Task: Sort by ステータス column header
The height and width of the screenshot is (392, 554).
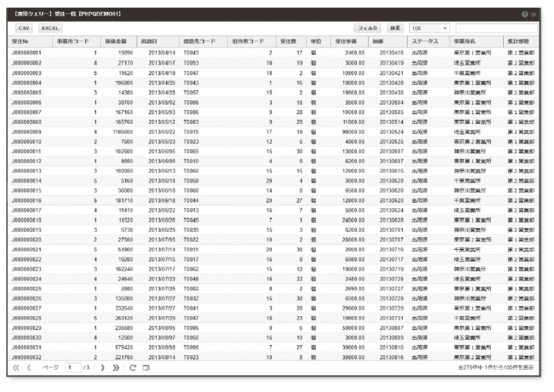Action: coord(429,42)
